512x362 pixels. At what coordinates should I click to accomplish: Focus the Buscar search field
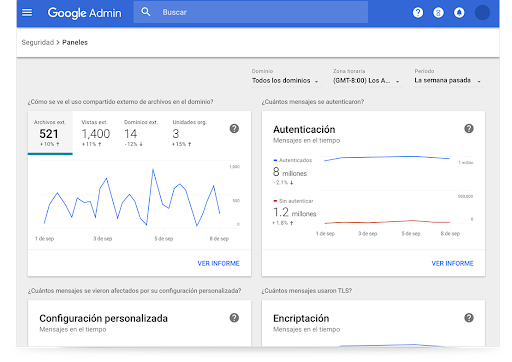(251, 12)
